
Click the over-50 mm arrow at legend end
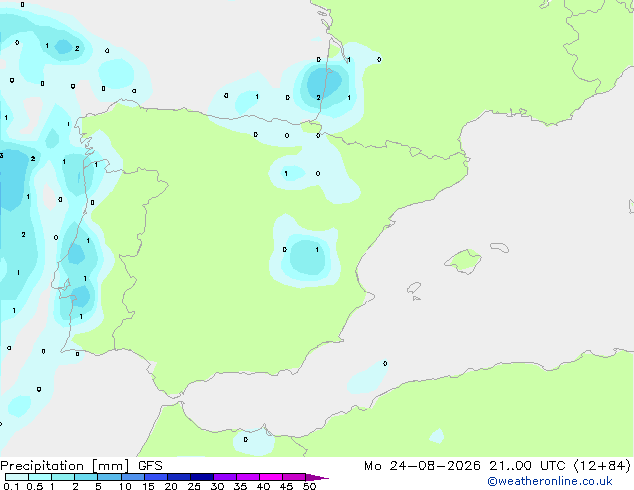pos(317,477)
